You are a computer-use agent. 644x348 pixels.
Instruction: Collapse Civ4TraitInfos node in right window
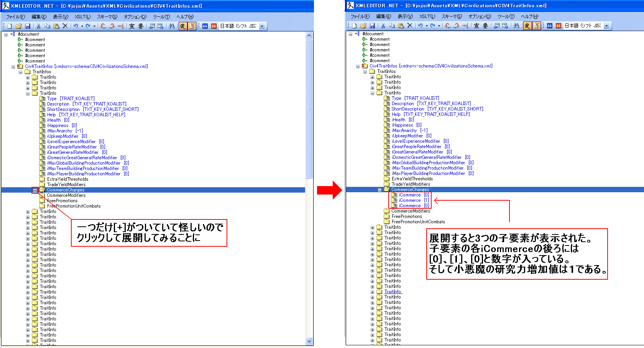pos(358,66)
